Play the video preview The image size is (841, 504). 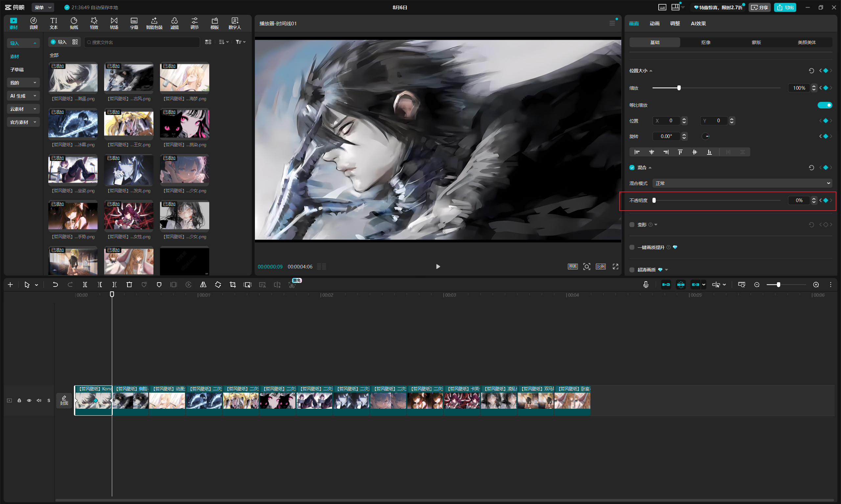438,266
